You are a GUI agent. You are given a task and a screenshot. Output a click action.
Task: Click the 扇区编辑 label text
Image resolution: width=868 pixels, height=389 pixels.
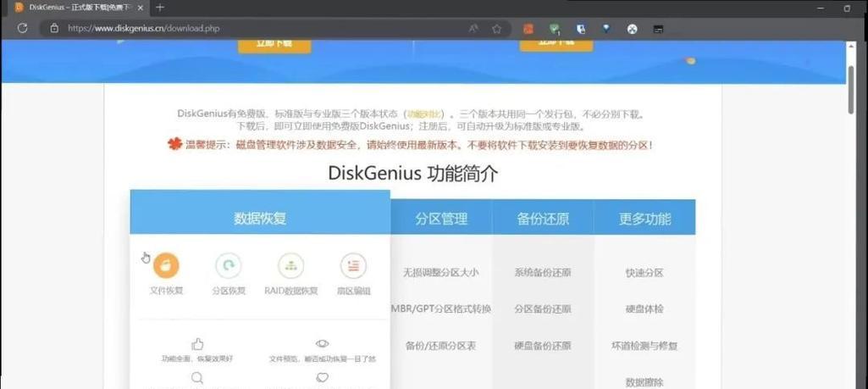click(x=354, y=291)
